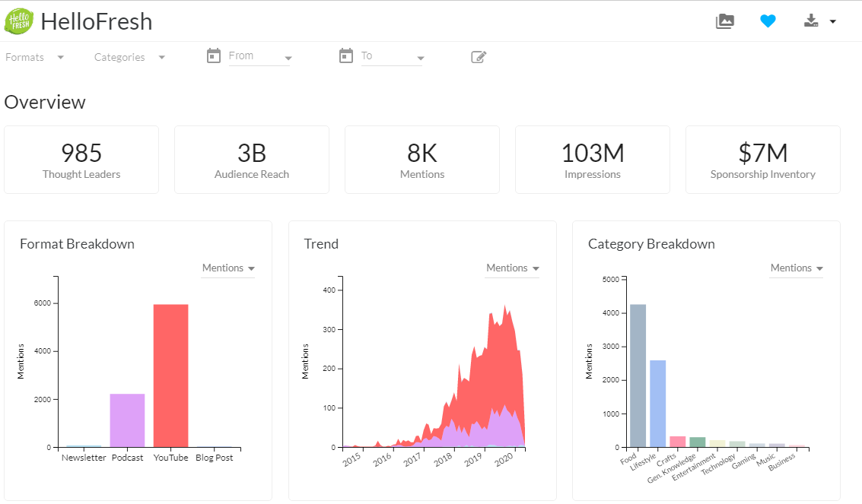Click the Overview heading
Viewport: 862px width, 504px height.
[45, 102]
